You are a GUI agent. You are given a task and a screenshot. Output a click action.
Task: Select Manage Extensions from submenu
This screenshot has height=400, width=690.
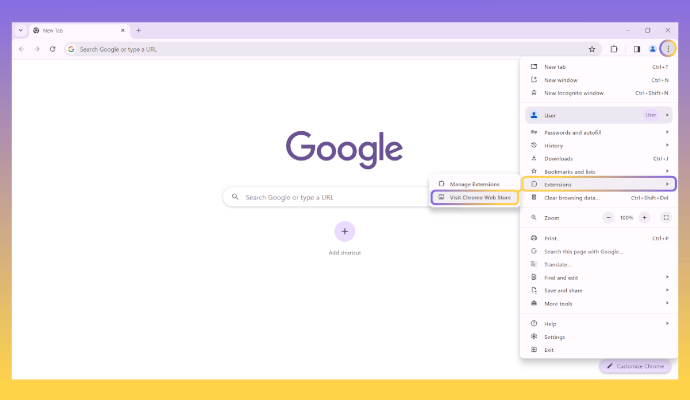pos(473,184)
